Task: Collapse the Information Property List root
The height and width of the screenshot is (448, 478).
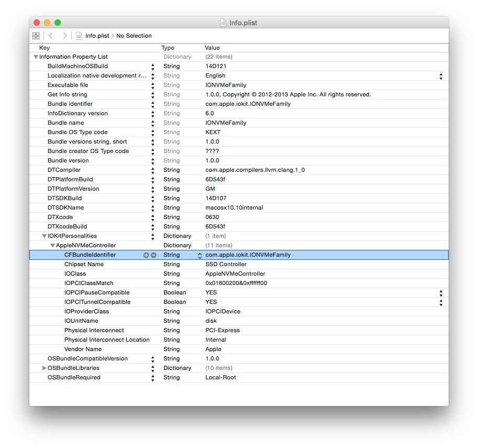Action: (x=36, y=57)
